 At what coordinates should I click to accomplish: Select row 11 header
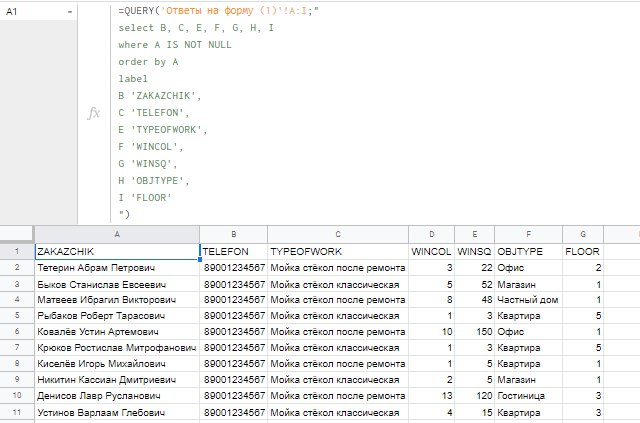click(17, 411)
